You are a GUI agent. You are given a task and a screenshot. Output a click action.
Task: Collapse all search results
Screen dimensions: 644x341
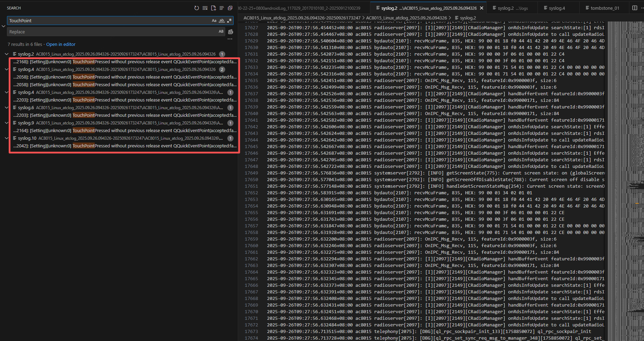point(230,8)
